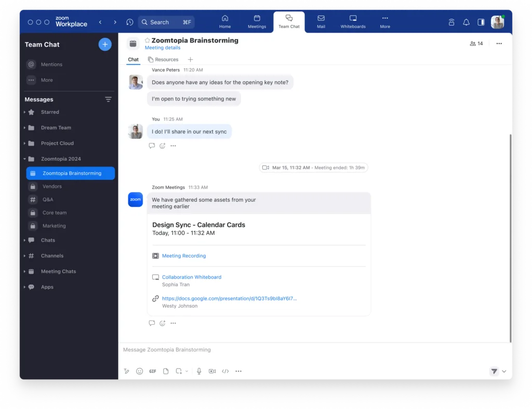Add reaction to Zoom Meetings message
The height and width of the screenshot is (409, 532).
tap(163, 323)
